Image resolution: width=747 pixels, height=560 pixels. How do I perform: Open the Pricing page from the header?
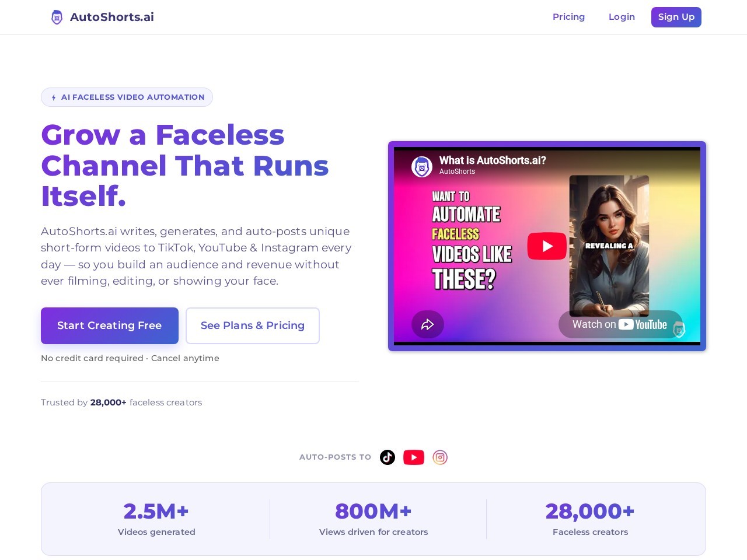pyautogui.click(x=568, y=17)
